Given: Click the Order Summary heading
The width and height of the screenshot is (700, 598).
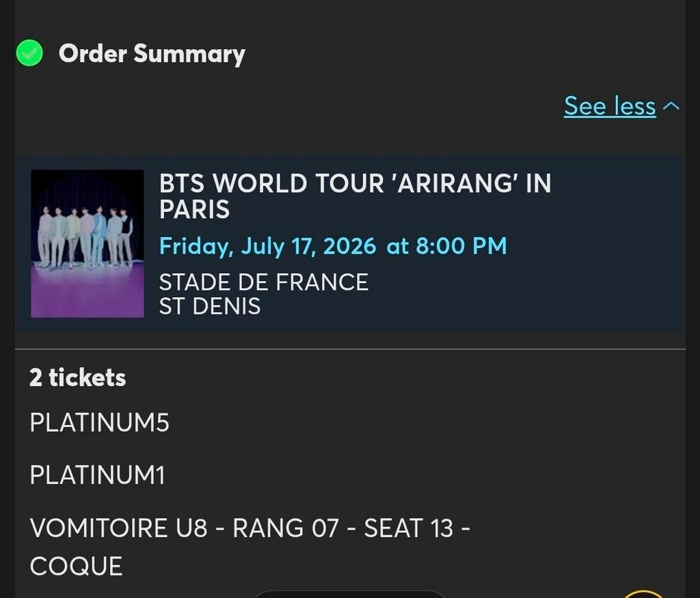Looking at the screenshot, I should tap(152, 54).
